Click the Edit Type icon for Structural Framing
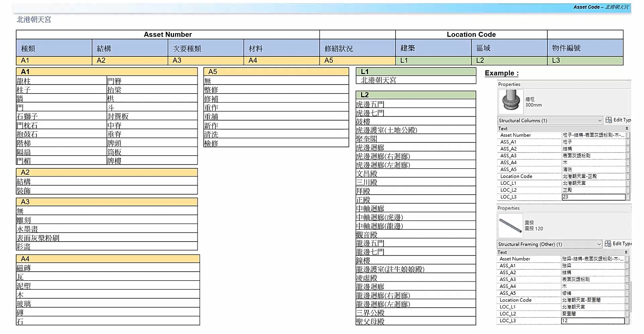Viewport: 644px width, 334px height. click(608, 244)
